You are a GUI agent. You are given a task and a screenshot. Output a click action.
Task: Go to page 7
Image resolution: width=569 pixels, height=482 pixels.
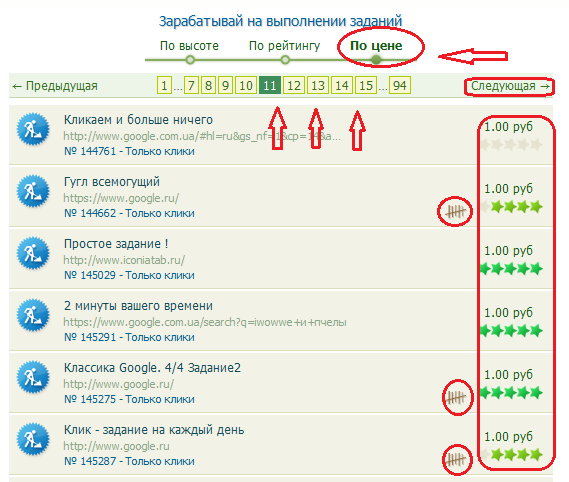(191, 86)
